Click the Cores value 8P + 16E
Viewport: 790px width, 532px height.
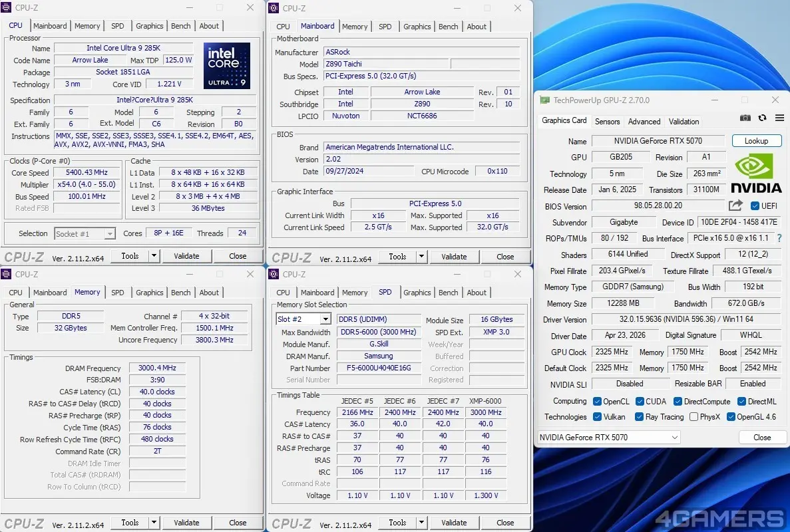click(169, 233)
